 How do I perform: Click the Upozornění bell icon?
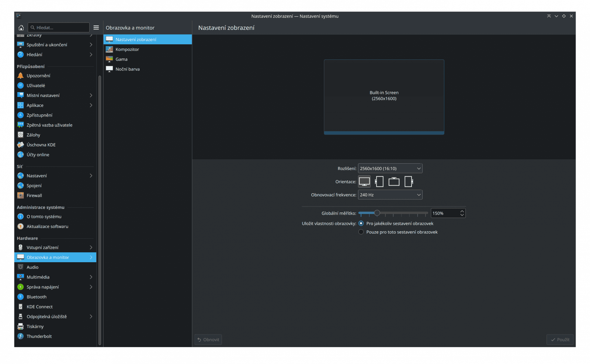click(x=21, y=76)
